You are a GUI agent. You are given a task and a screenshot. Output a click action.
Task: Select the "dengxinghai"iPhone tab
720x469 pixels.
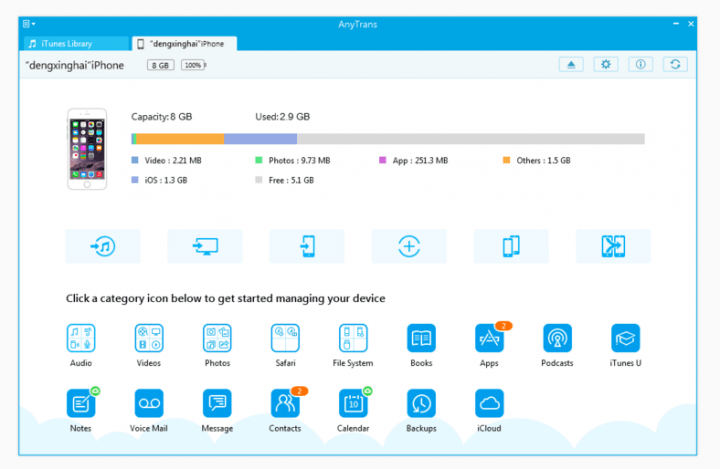point(185,44)
